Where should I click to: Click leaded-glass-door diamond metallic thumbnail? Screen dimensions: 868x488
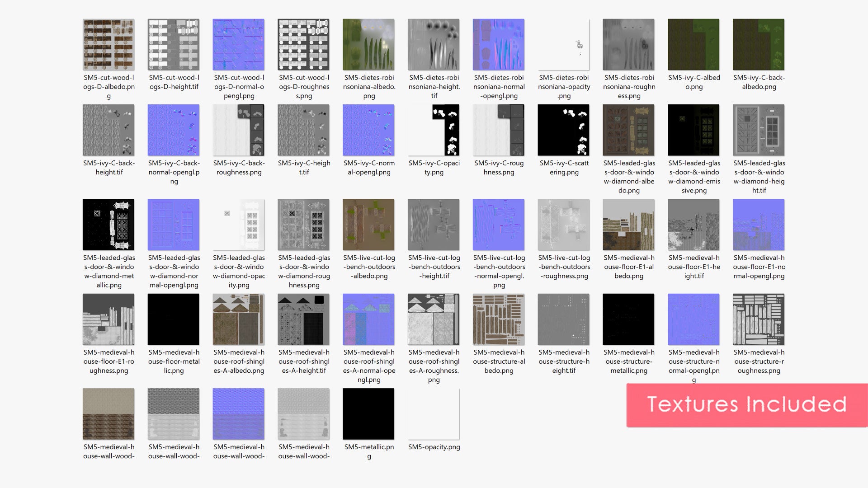click(x=108, y=225)
